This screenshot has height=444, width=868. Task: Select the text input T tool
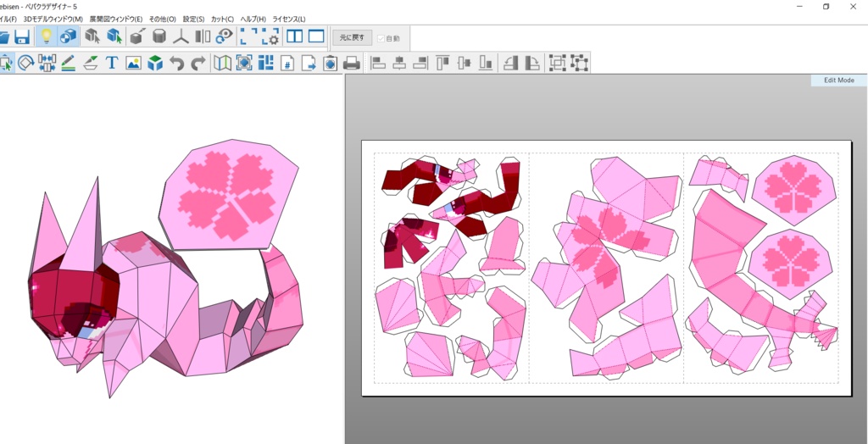[x=112, y=63]
